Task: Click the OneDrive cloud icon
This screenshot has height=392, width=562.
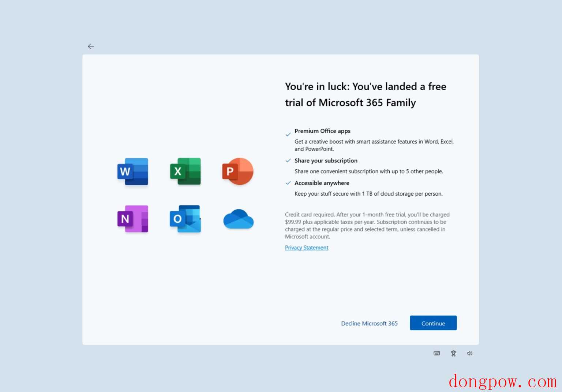Action: tap(238, 219)
